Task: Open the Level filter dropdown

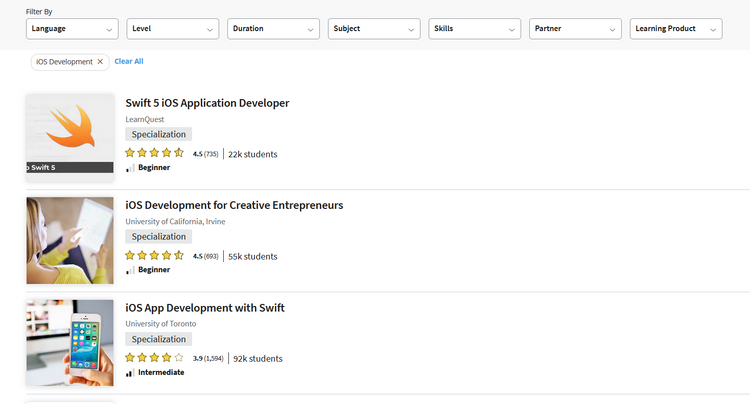Action: tap(173, 29)
